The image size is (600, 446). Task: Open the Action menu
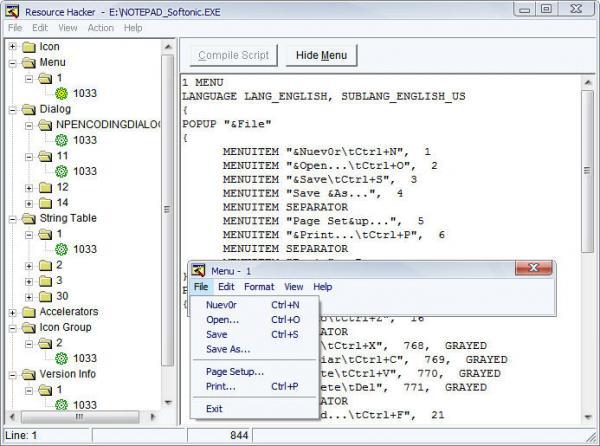coord(100,28)
